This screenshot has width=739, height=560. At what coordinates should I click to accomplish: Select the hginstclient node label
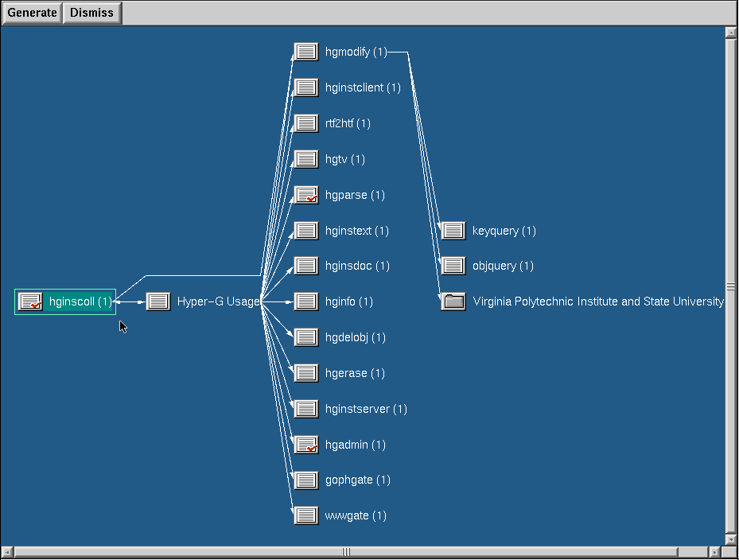tap(363, 87)
